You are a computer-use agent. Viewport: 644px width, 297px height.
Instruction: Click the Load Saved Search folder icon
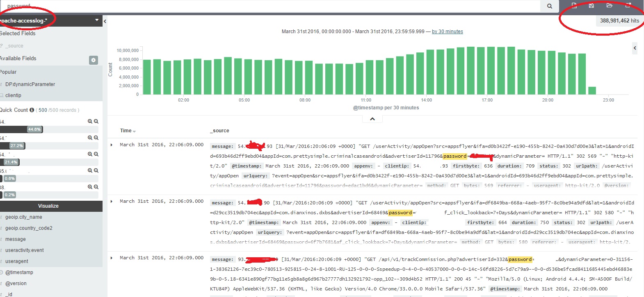point(609,5)
